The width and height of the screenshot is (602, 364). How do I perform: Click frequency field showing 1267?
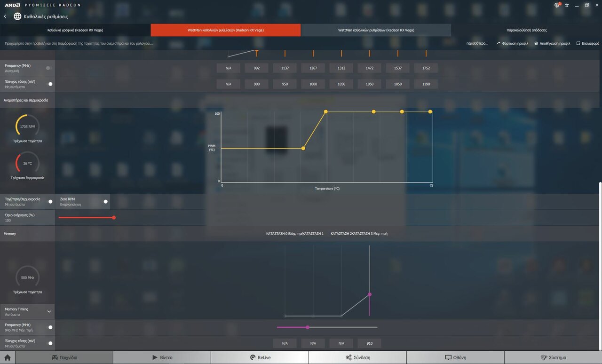point(313,68)
